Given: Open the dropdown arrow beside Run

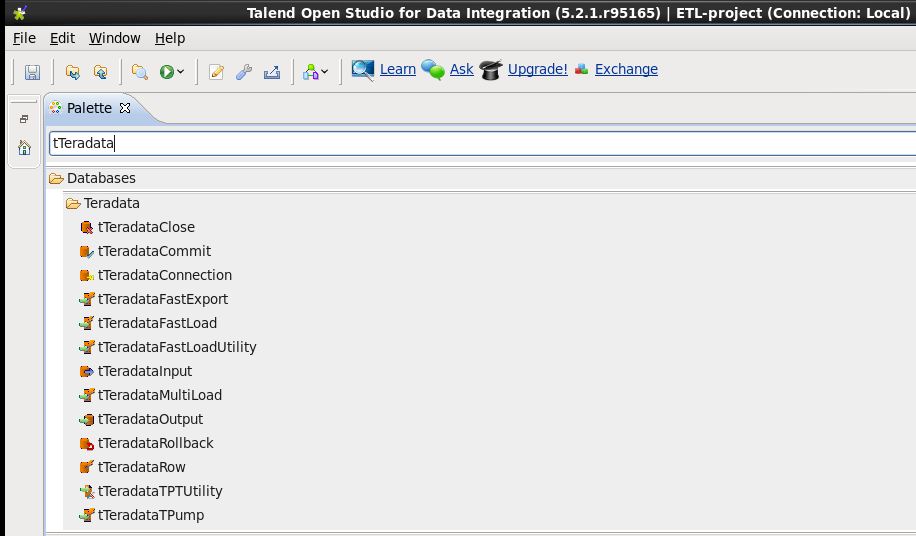Looking at the screenshot, I should (181, 72).
